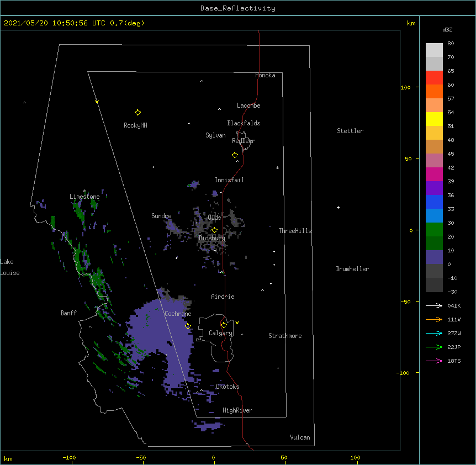Select the yellow diamond marker above RockyMH
The image size is (476, 465).
(x=137, y=112)
